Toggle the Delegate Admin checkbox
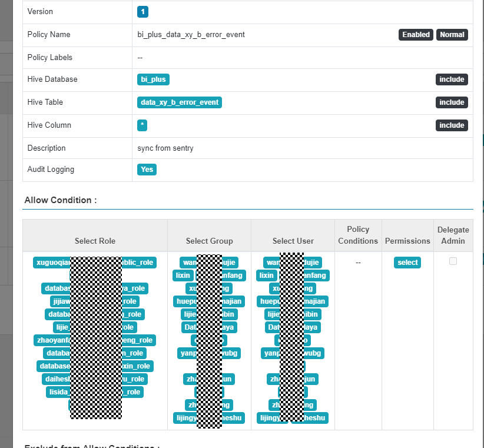 click(x=453, y=261)
